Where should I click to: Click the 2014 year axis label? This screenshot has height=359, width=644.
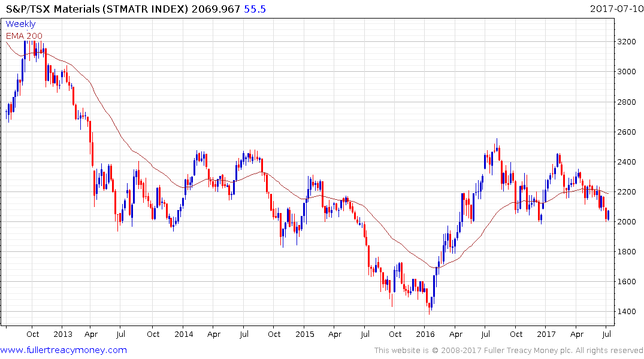click(x=183, y=334)
